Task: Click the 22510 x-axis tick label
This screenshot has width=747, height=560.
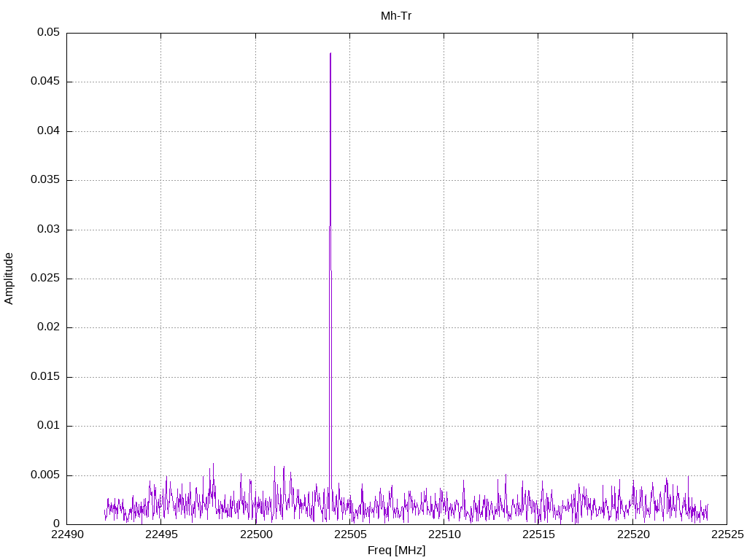Action: [x=444, y=534]
